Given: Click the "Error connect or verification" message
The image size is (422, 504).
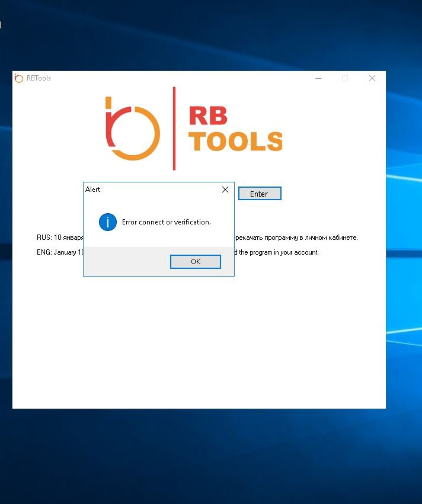Looking at the screenshot, I should 166,222.
